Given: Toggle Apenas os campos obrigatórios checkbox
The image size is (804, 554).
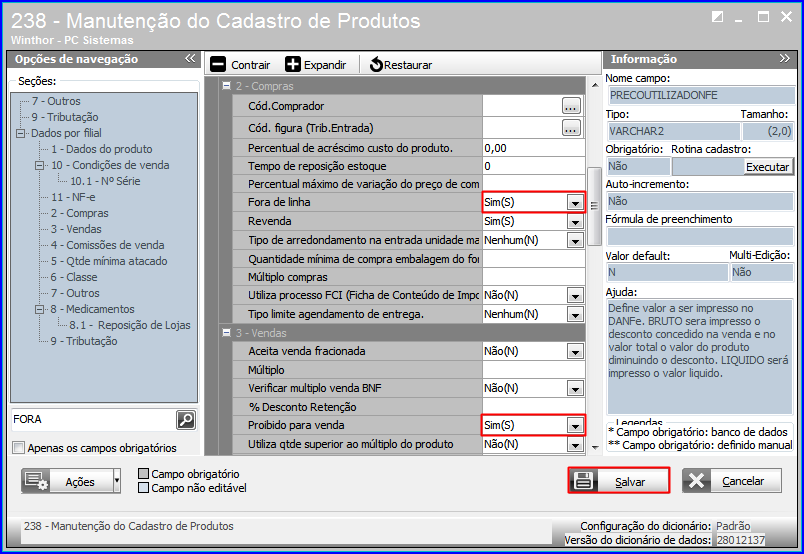Looking at the screenshot, I should pos(18,448).
